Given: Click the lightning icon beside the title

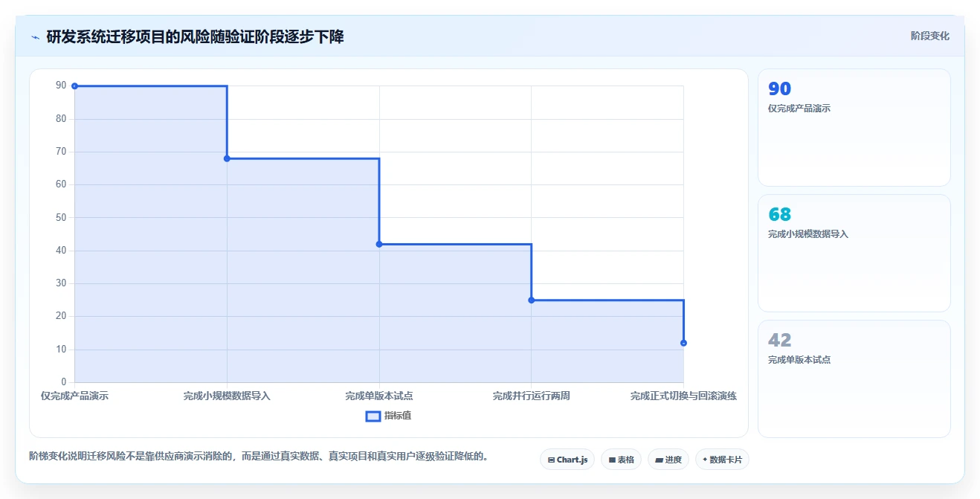Looking at the screenshot, I should click(35, 37).
